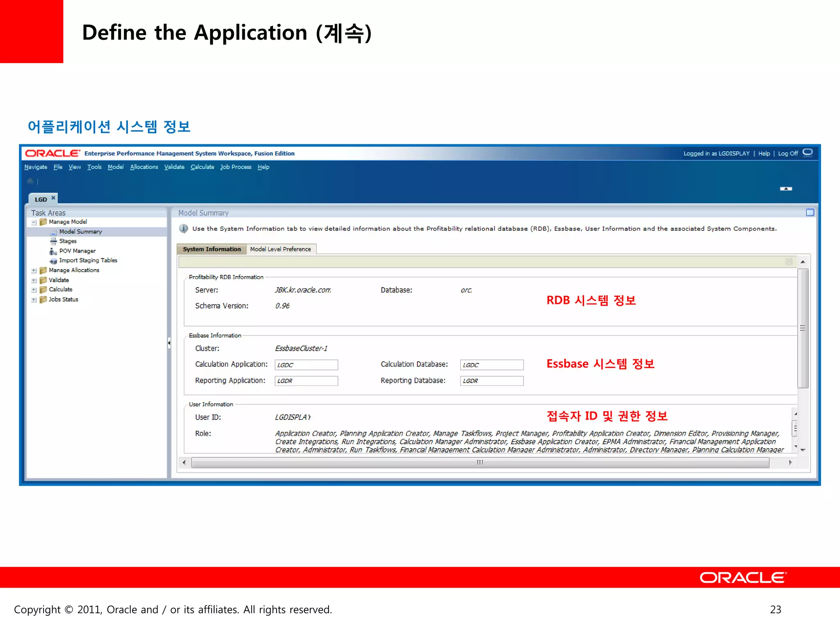Select Stages in task tree
Viewport: 840px width, 630px height.
[x=68, y=241]
